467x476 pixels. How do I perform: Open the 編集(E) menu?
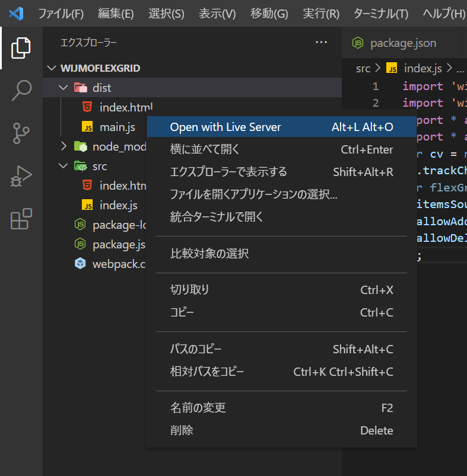116,14
